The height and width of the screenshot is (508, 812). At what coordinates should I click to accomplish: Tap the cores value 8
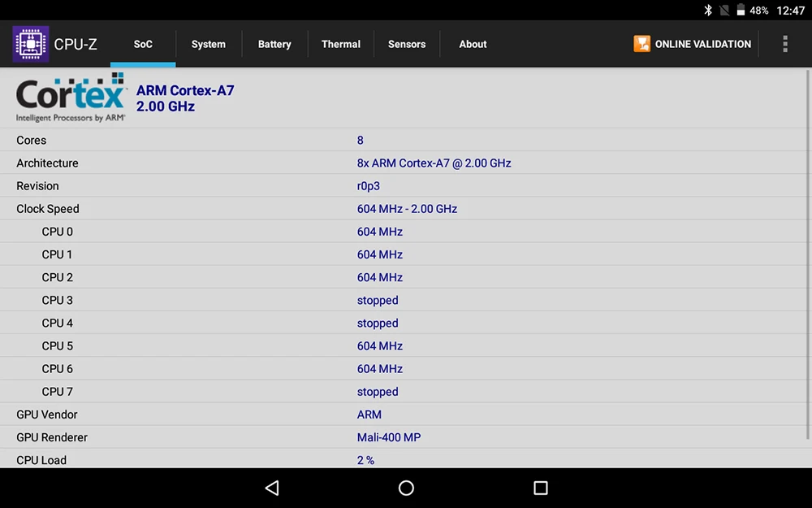pyautogui.click(x=360, y=141)
